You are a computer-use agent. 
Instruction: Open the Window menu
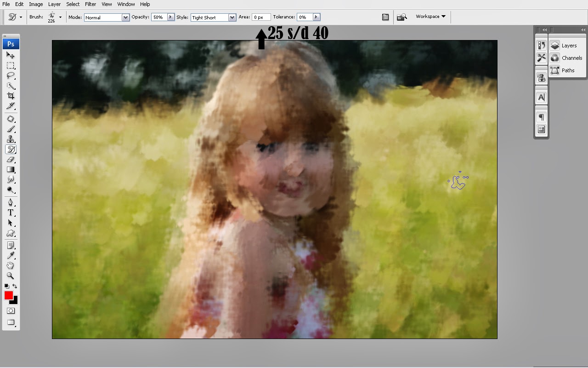126,4
